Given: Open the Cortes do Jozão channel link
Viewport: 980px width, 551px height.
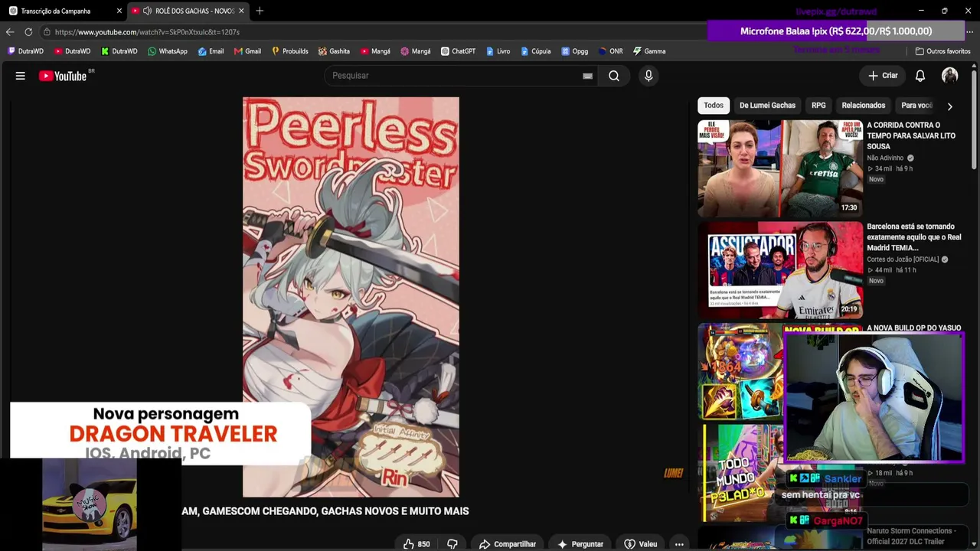Looking at the screenshot, I should (x=903, y=259).
